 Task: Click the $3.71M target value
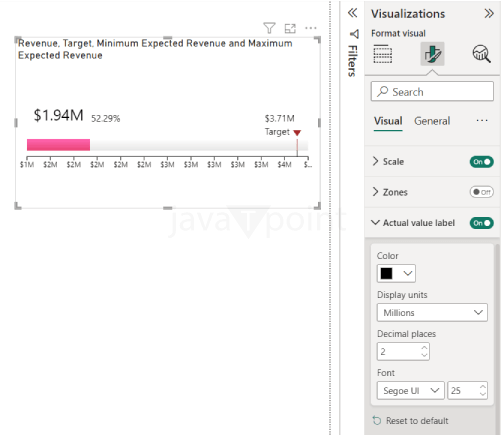coord(280,118)
